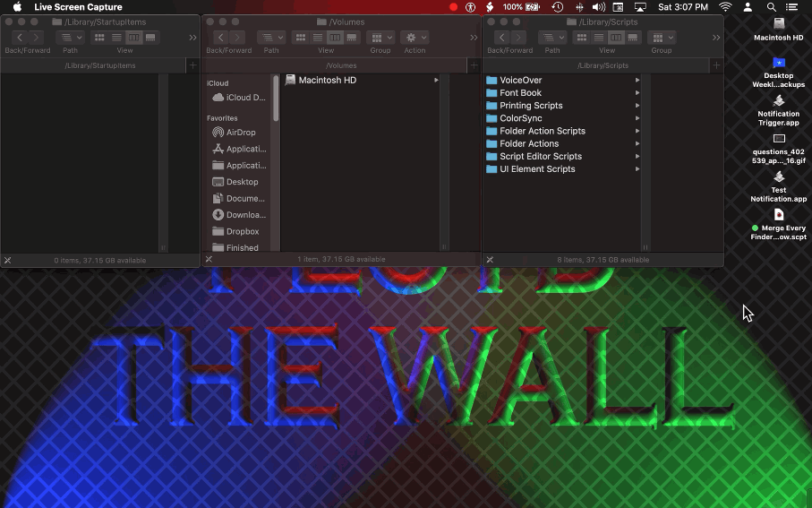
Task: Go forward in the /Library/Scripts window
Action: tap(517, 38)
